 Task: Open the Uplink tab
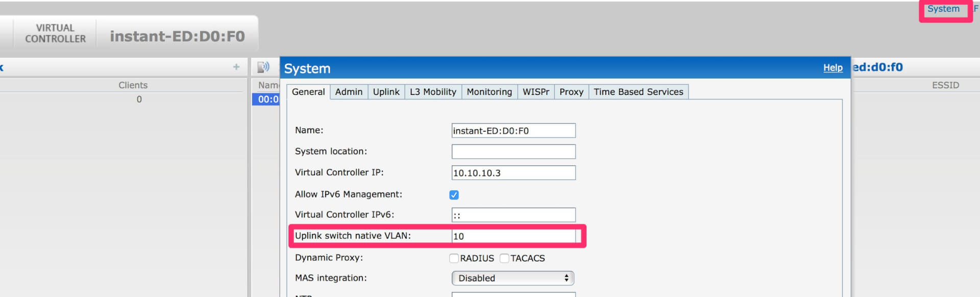386,92
